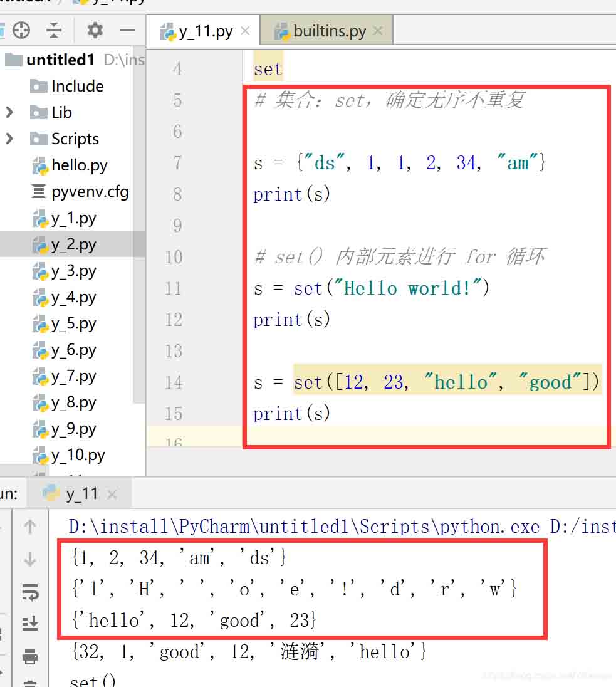
Task: Click the pyvenv.cfg file icon
Action: 39,191
